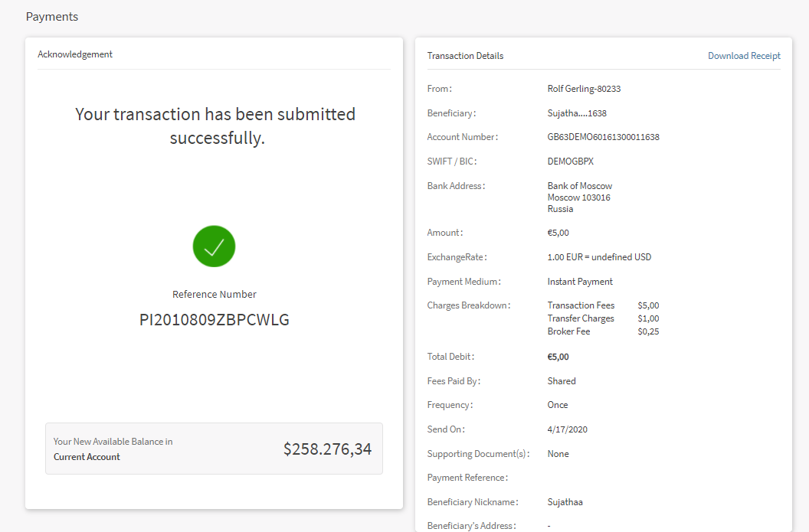Click the green success checkmark icon
Viewport: 809px width, 532px height.
214,246
